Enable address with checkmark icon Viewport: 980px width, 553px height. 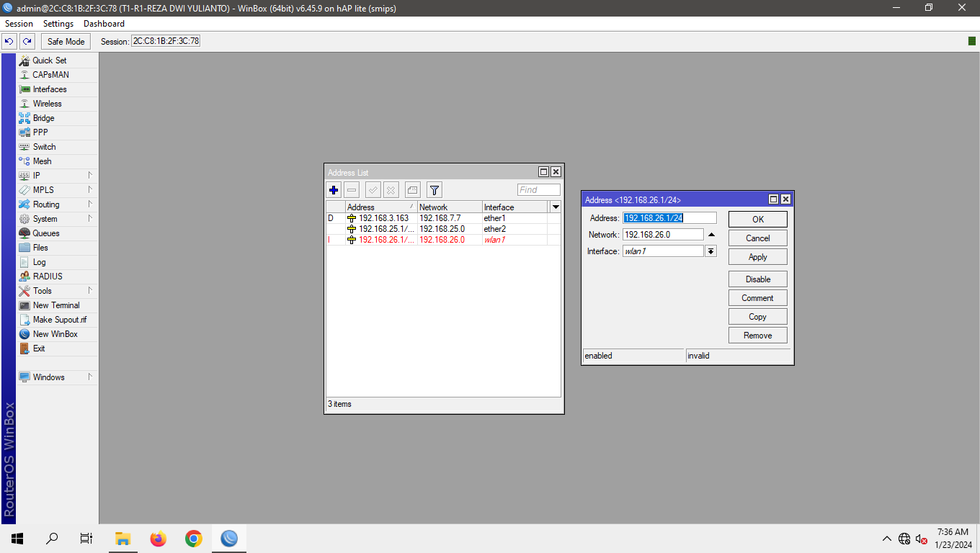373,190
